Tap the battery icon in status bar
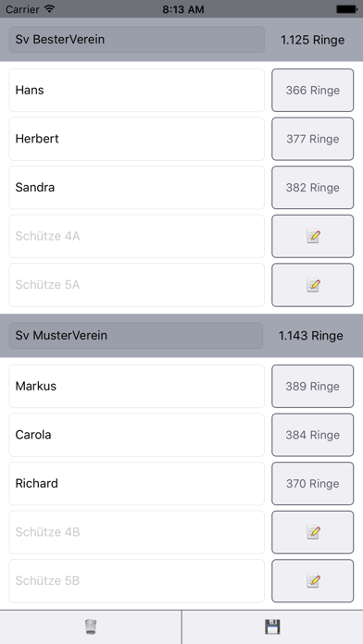The image size is (363, 644). (346, 9)
